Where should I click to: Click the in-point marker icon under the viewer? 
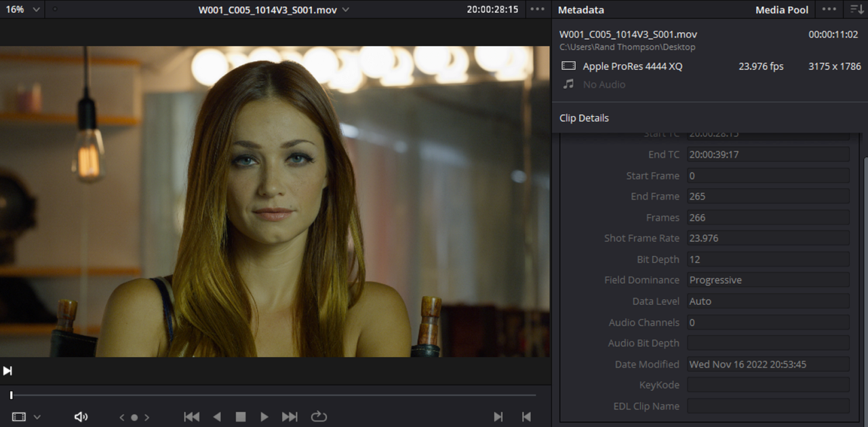click(x=7, y=371)
